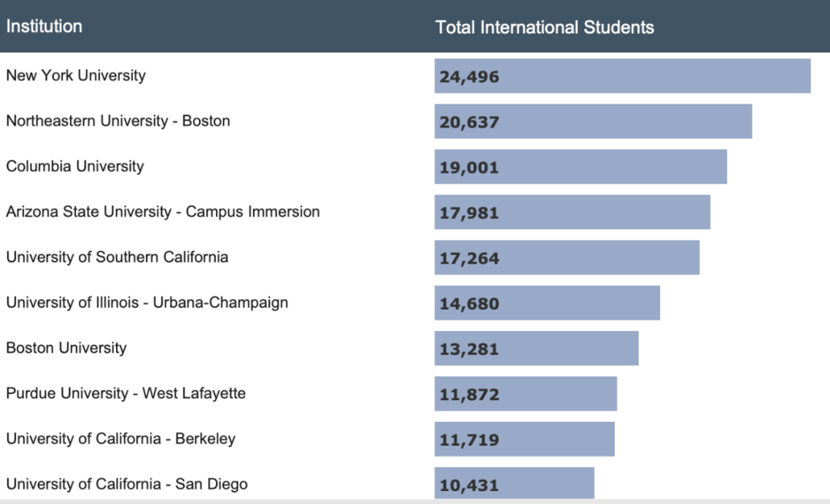Click the 20,637 bar value
This screenshot has width=830, height=504.
point(469,122)
